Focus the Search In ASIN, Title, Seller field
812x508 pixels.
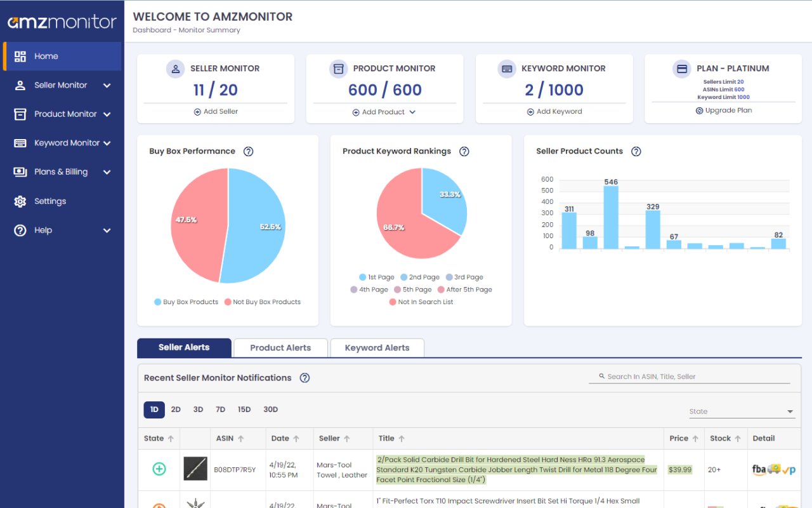(690, 377)
